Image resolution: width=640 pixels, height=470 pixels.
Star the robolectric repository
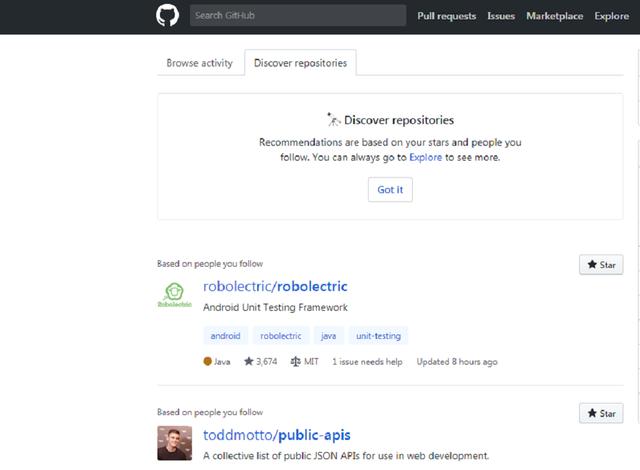click(601, 265)
